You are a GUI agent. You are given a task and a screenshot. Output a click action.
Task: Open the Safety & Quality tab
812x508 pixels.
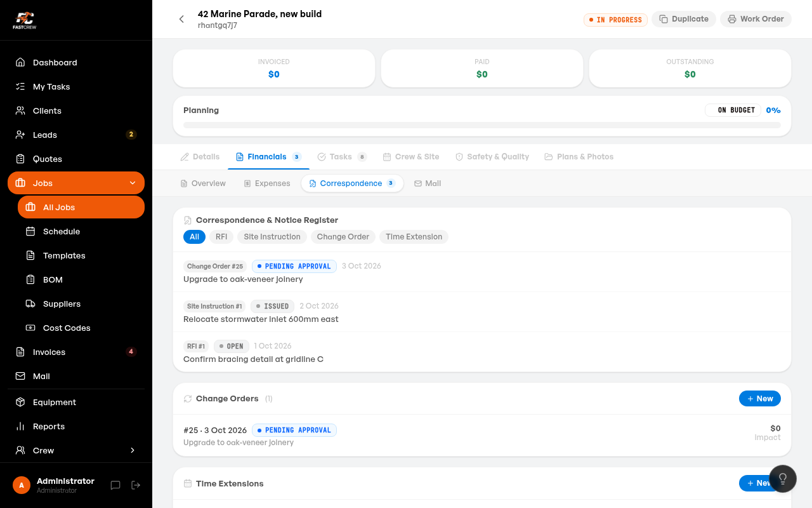click(x=492, y=157)
